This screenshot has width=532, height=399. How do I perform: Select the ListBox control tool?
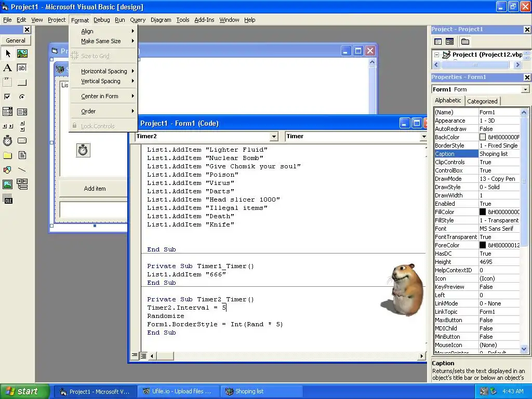pyautogui.click(x=22, y=112)
